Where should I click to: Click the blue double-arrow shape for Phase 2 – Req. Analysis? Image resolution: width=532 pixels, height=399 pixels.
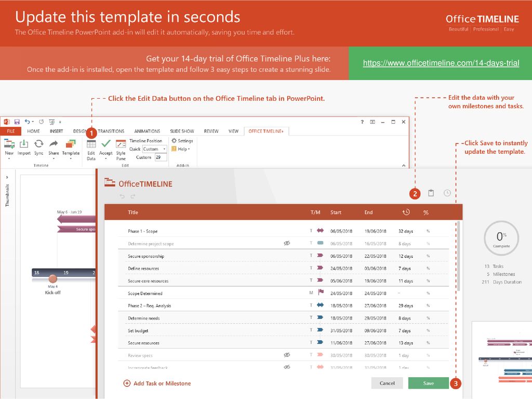coord(320,305)
